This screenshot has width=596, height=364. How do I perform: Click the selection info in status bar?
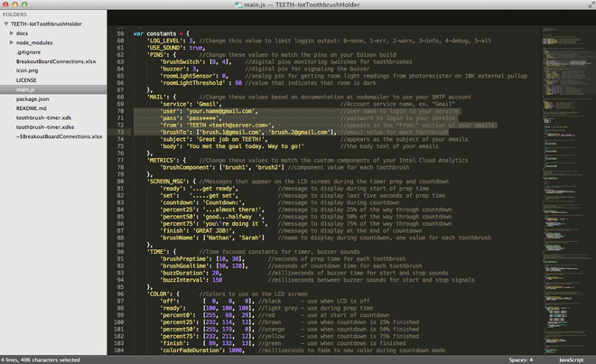pos(41,359)
